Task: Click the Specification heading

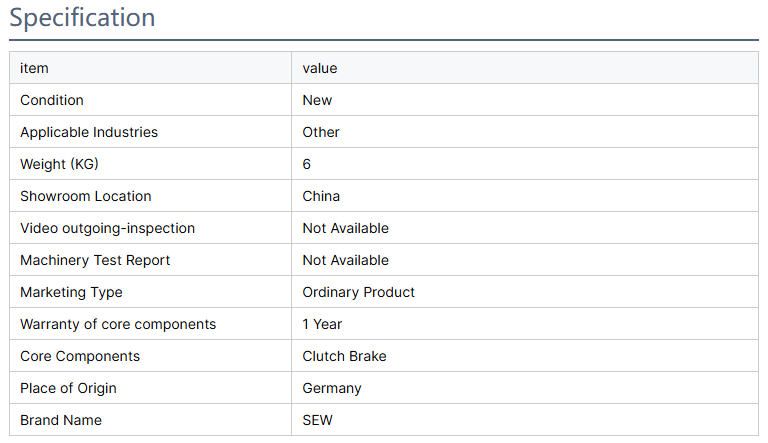Action: pos(82,18)
